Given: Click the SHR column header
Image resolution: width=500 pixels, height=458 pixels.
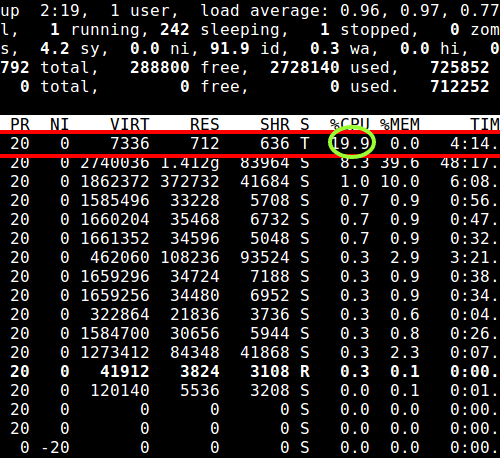Looking at the screenshot, I should click(x=275, y=124).
